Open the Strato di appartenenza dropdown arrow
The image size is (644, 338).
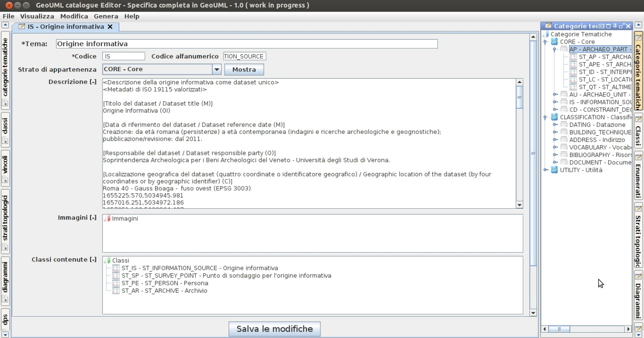pyautogui.click(x=217, y=69)
